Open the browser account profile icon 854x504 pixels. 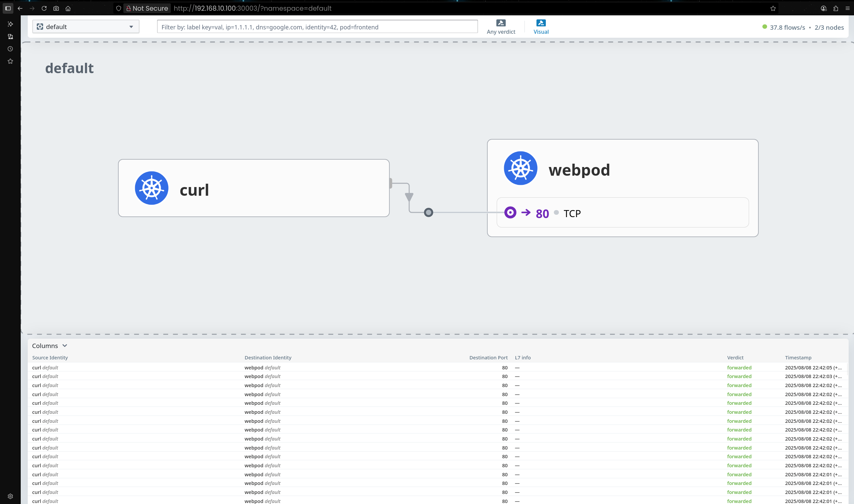[x=824, y=8]
